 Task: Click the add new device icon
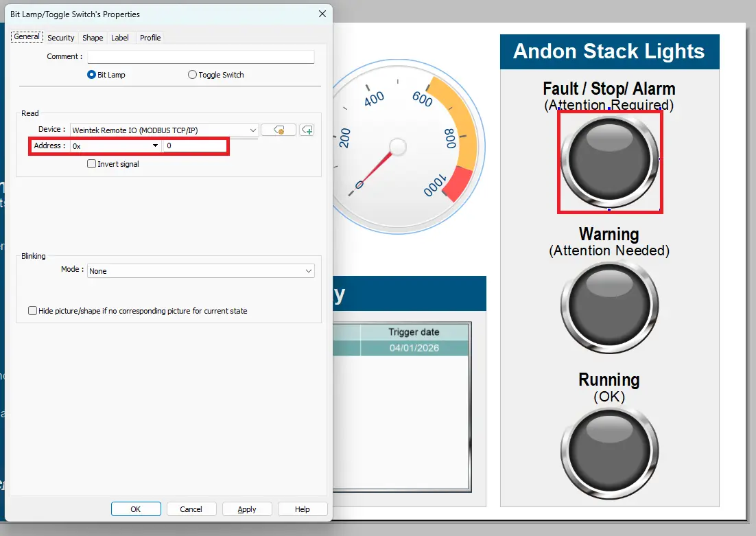coord(306,130)
